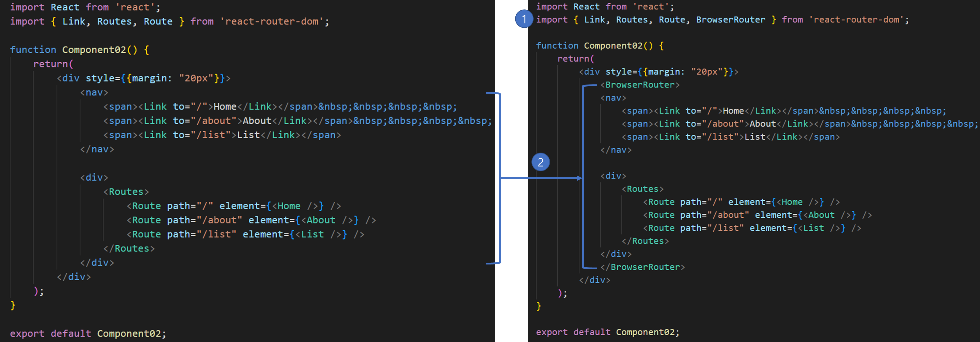980x342 pixels.
Task: Click the opening nav tag in left code
Action: [x=94, y=92]
